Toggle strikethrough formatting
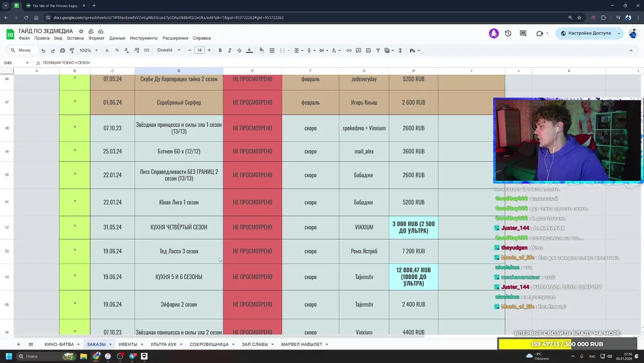 (x=239, y=50)
